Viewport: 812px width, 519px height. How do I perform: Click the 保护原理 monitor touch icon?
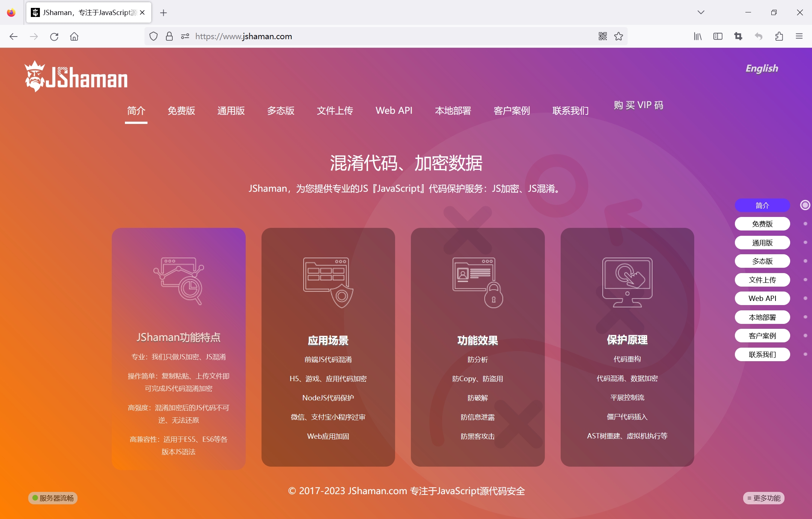coord(627,282)
